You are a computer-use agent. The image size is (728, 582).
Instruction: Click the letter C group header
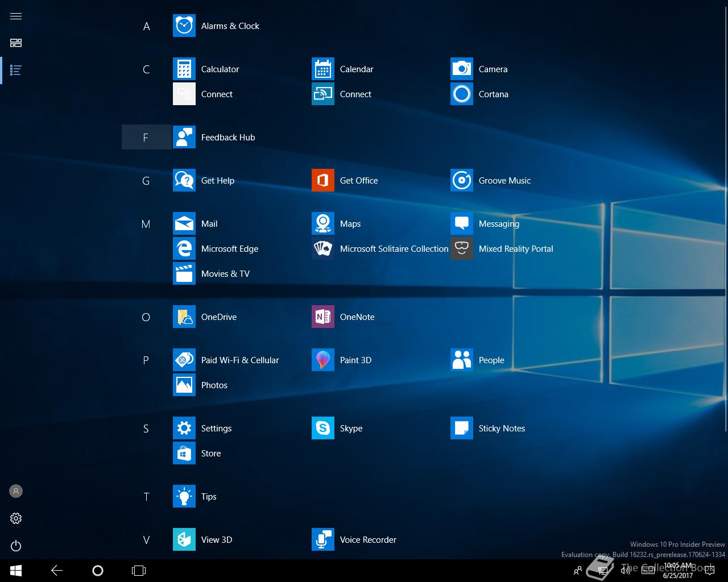pos(146,69)
